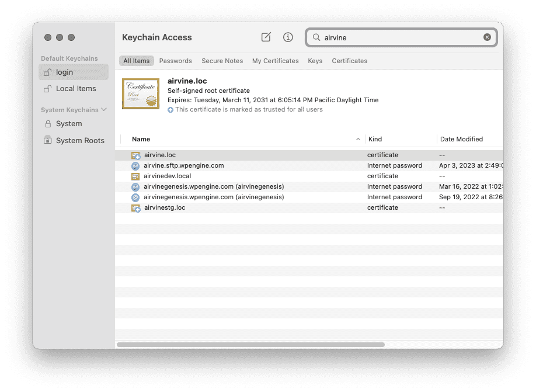
Task: Sort by the Kind column header
Action: point(375,140)
